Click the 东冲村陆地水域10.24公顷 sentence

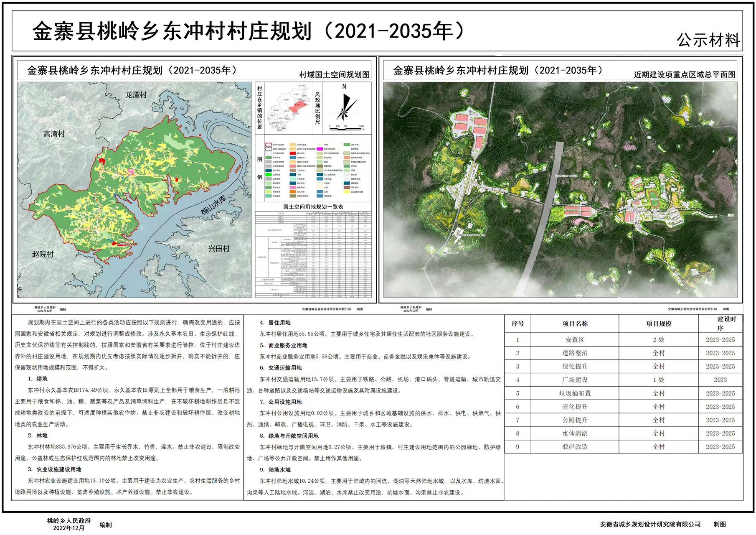(294, 481)
